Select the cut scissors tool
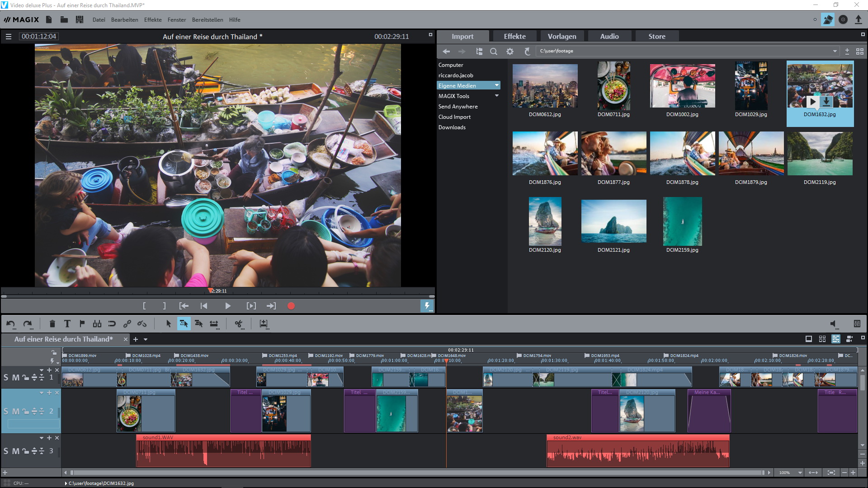The width and height of the screenshot is (868, 488). click(238, 324)
